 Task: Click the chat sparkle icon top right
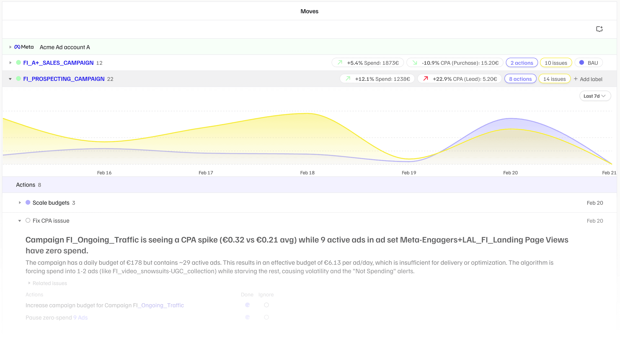pyautogui.click(x=599, y=29)
